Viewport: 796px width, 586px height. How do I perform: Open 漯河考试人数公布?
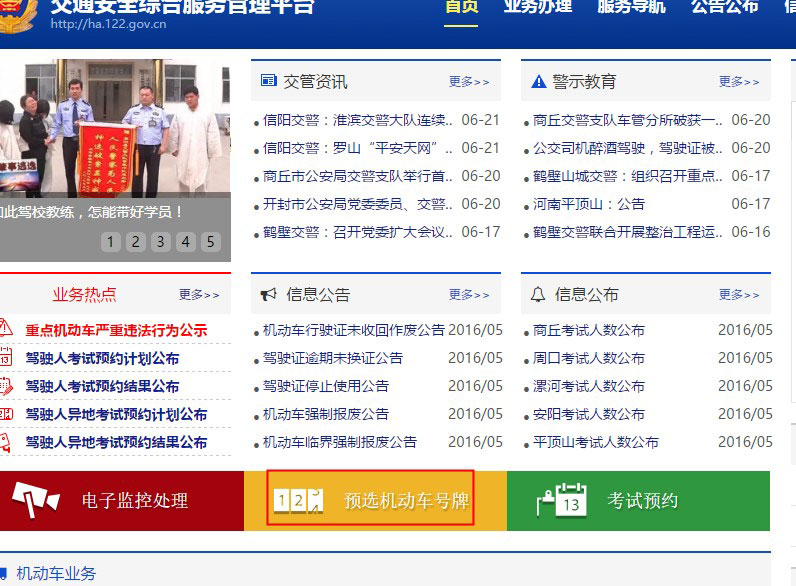(588, 386)
